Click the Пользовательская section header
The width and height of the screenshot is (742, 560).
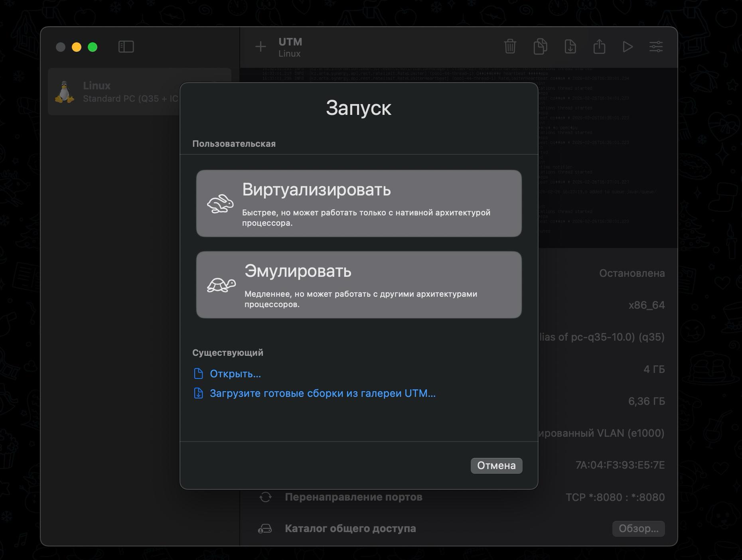234,144
